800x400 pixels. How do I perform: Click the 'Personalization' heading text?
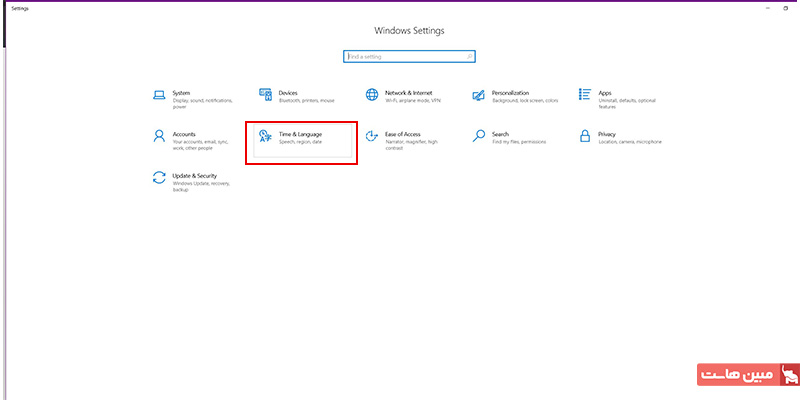click(x=510, y=92)
